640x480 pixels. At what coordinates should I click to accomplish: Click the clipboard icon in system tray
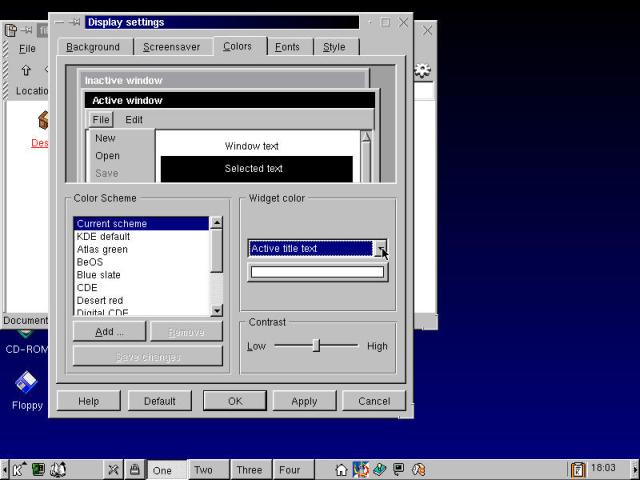point(578,469)
